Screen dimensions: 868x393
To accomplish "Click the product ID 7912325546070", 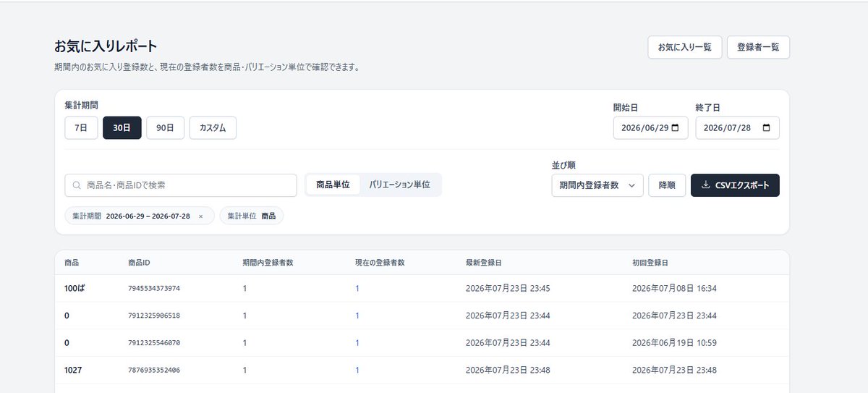I will pyautogui.click(x=154, y=343).
